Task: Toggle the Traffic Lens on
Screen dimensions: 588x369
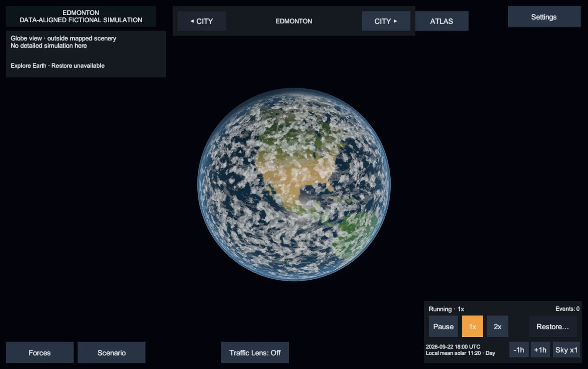Action: (x=255, y=352)
